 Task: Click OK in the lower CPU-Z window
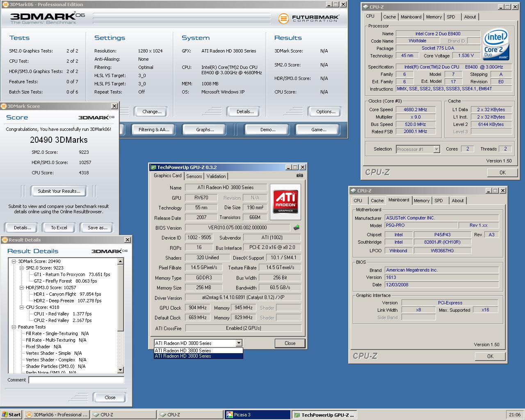click(x=490, y=356)
